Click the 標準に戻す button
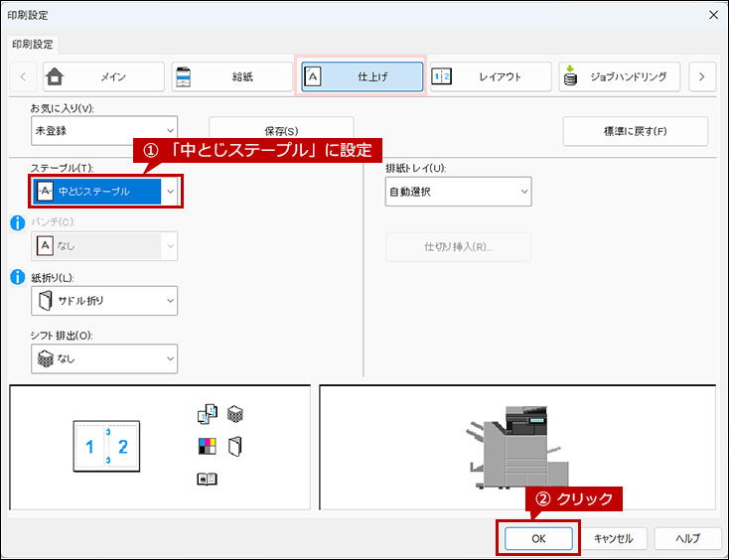 point(635,131)
